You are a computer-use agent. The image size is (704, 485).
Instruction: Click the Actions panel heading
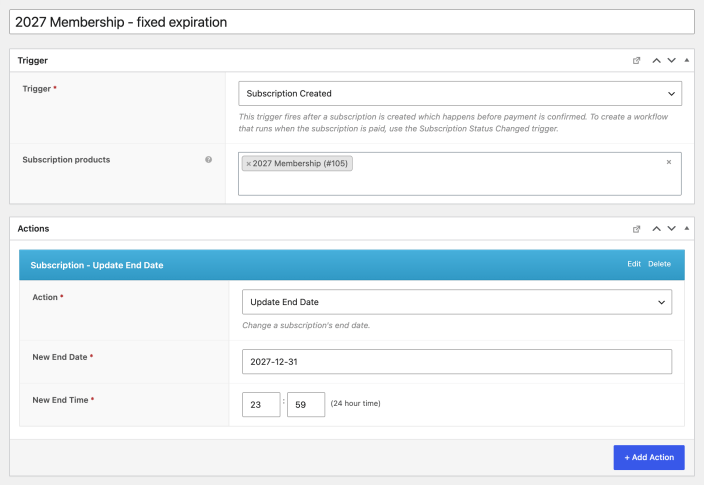[x=33, y=229]
